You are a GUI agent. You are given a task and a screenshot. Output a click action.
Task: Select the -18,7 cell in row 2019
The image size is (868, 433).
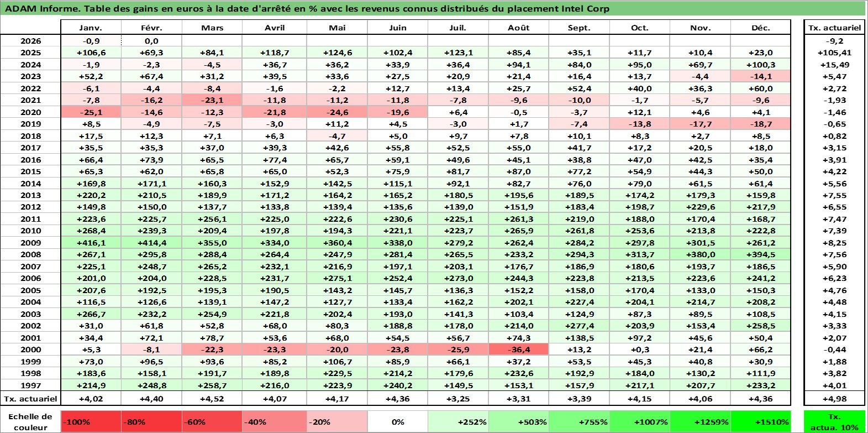point(761,124)
